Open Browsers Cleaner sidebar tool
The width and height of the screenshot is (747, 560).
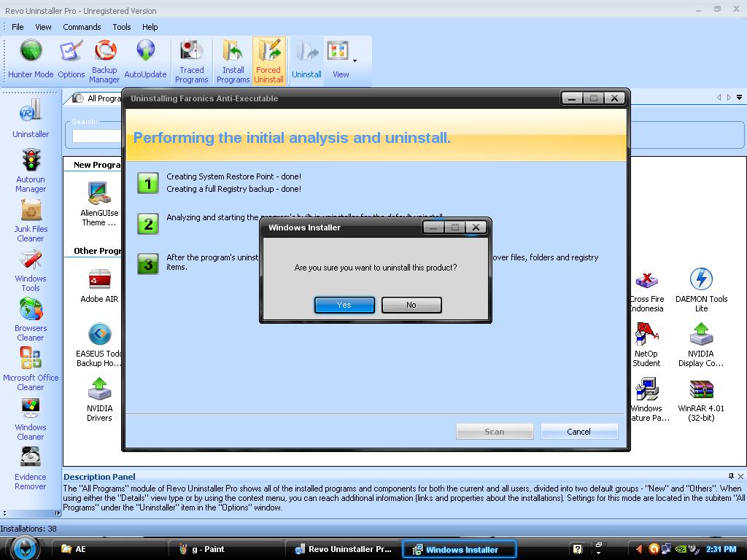(x=31, y=319)
